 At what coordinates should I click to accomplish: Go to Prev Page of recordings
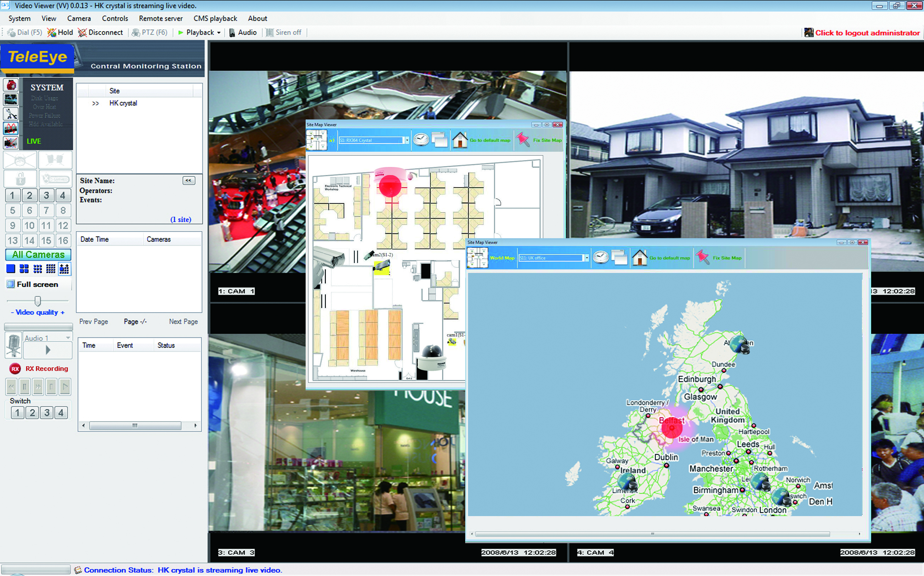tap(94, 321)
